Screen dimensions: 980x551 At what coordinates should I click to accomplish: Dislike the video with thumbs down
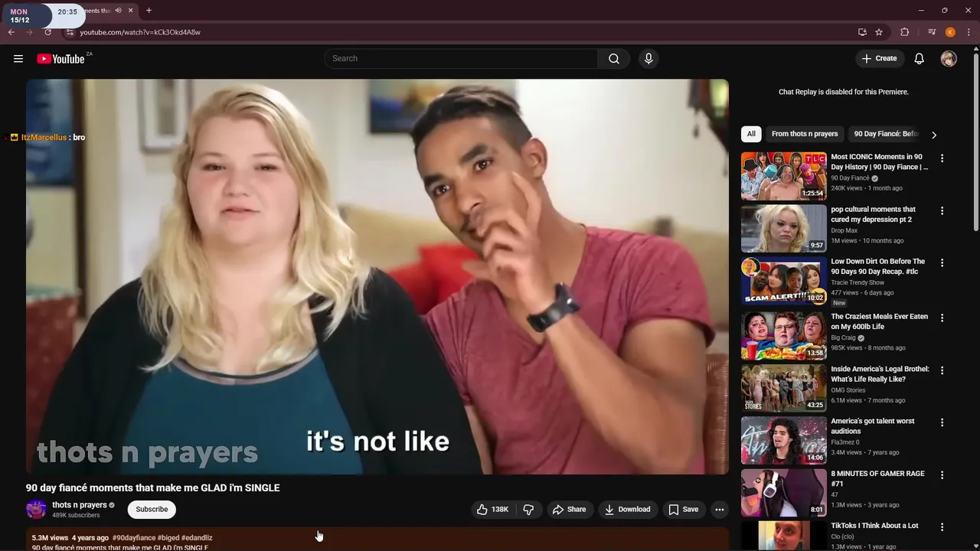[x=528, y=510]
